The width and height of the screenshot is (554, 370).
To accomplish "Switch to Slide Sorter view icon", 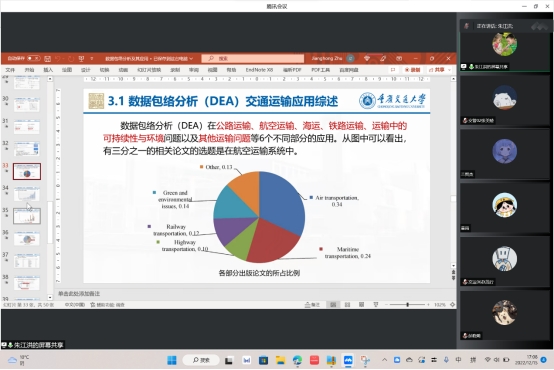I will click(347, 305).
